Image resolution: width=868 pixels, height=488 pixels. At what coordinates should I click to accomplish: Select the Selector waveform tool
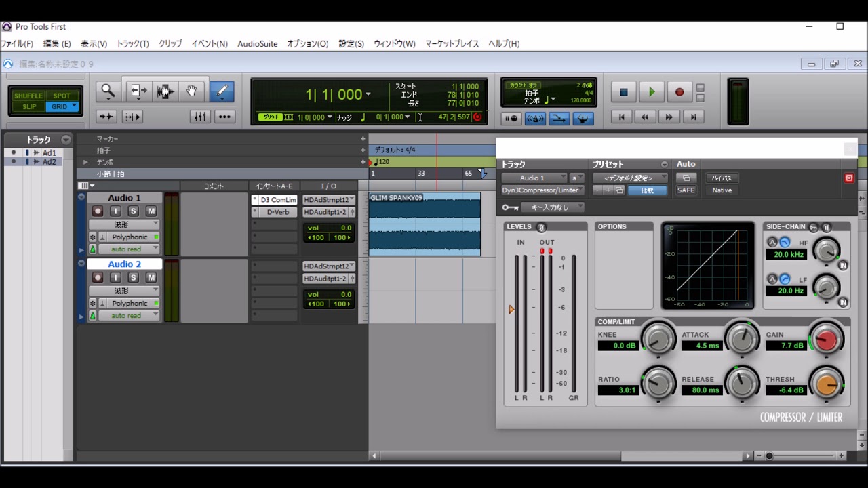165,91
